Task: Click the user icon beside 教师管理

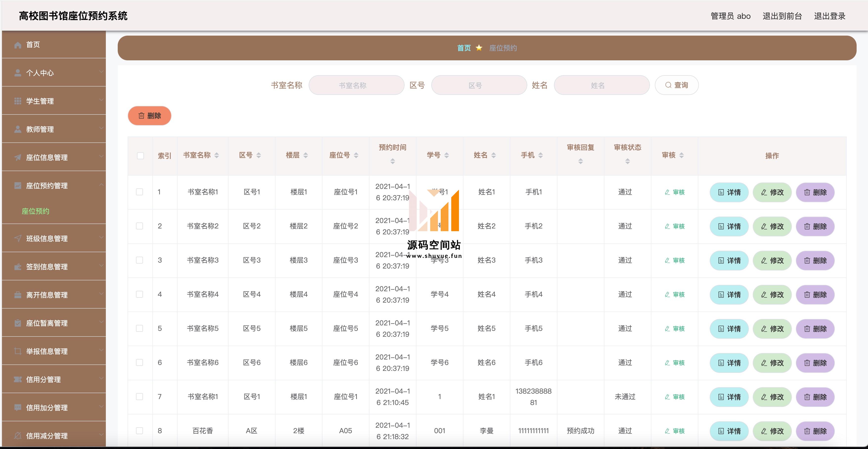Action: point(18,129)
